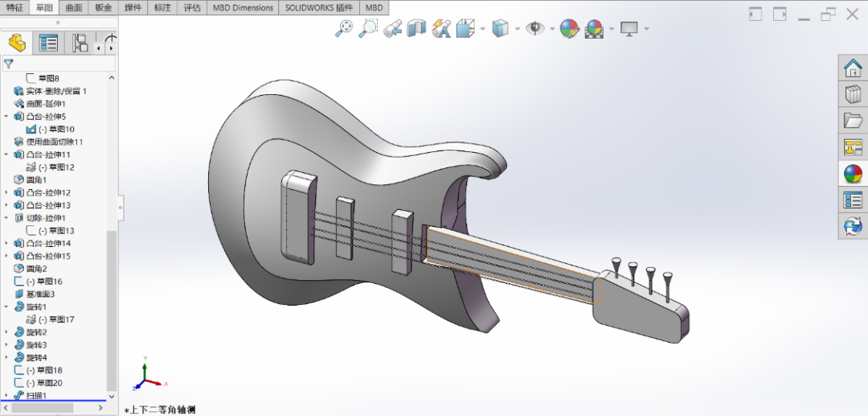Viewport: 868px width, 416px height.
Task: Open the 草图 ribbon tab
Action: pos(44,8)
